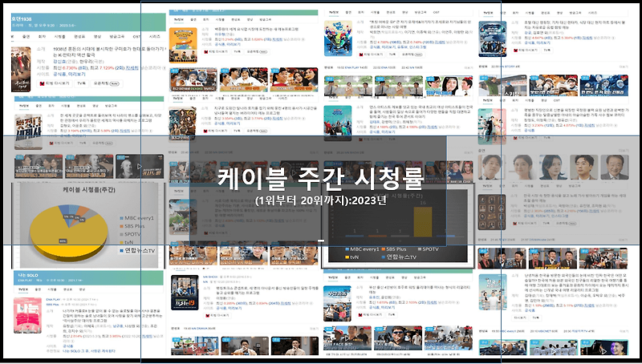Open 미리보기 link in the 구미호뎐1938 site row
The image size is (642, 364).
click(x=77, y=75)
